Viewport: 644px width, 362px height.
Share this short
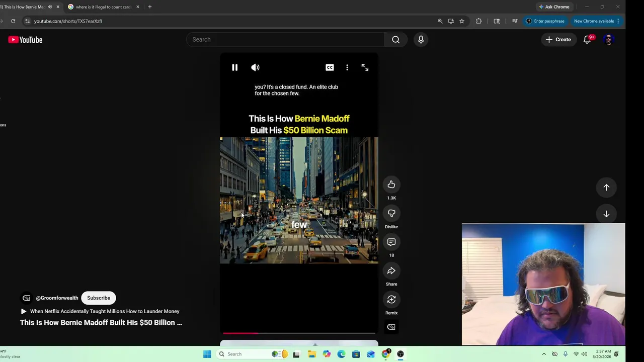(x=391, y=271)
